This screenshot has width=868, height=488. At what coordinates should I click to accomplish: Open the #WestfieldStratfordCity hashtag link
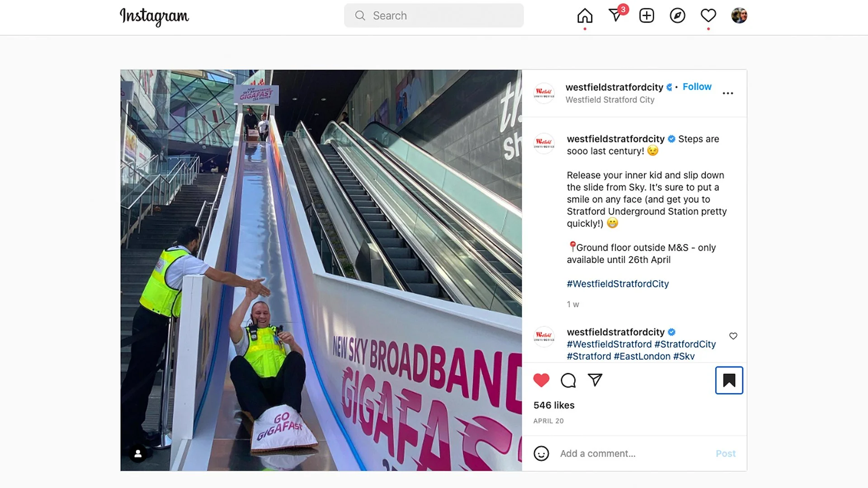(x=618, y=284)
